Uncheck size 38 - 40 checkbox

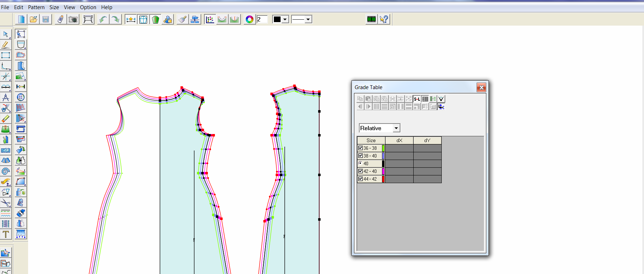(360, 156)
